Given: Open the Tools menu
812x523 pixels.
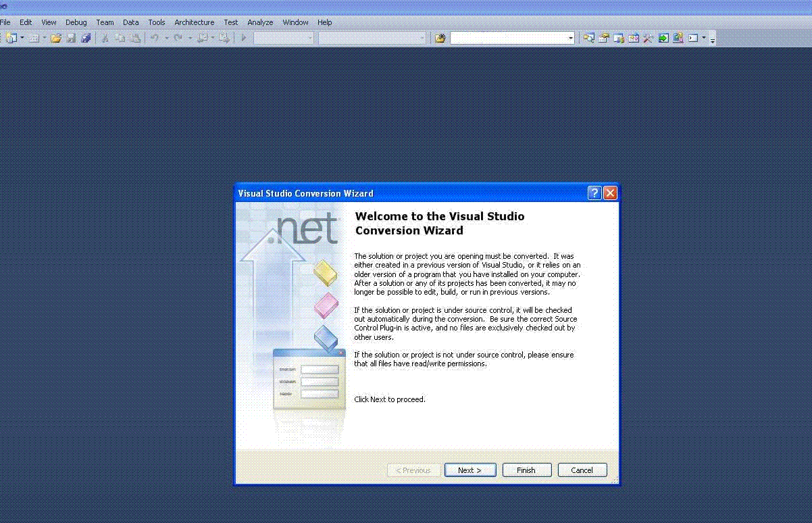Looking at the screenshot, I should tap(157, 22).
